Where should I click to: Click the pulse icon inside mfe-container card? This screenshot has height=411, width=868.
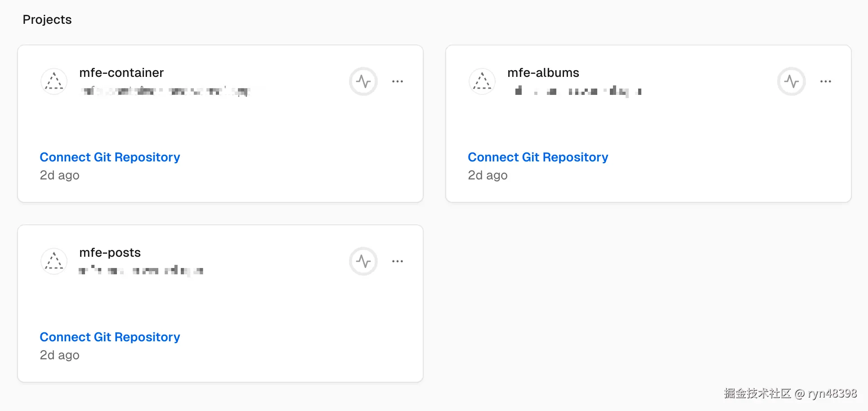coord(363,81)
